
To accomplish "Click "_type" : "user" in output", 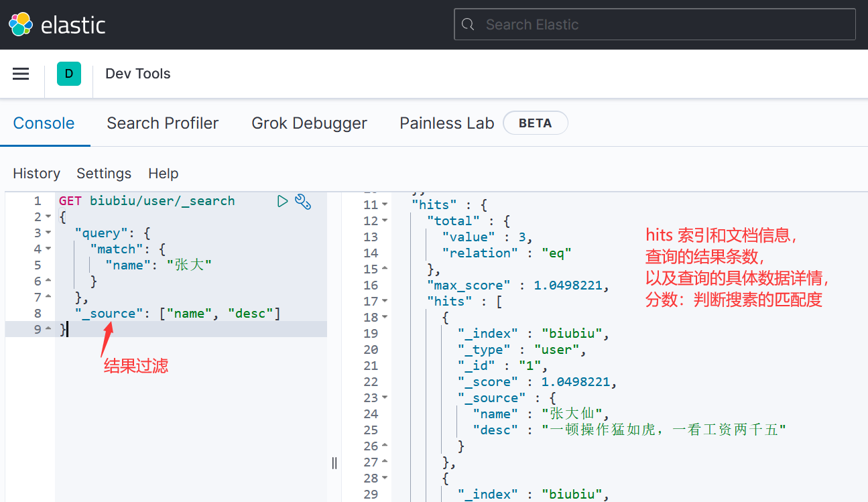I will pyautogui.click(x=522, y=350).
